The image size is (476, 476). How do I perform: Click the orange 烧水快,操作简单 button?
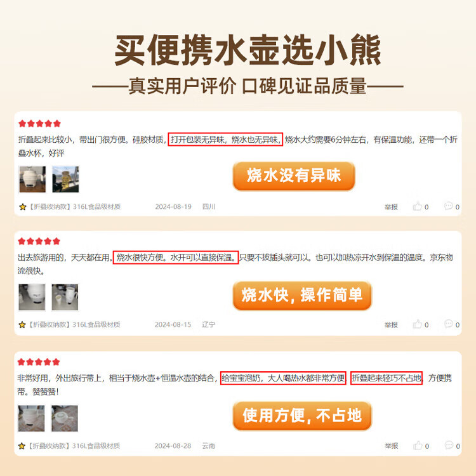[x=302, y=295]
